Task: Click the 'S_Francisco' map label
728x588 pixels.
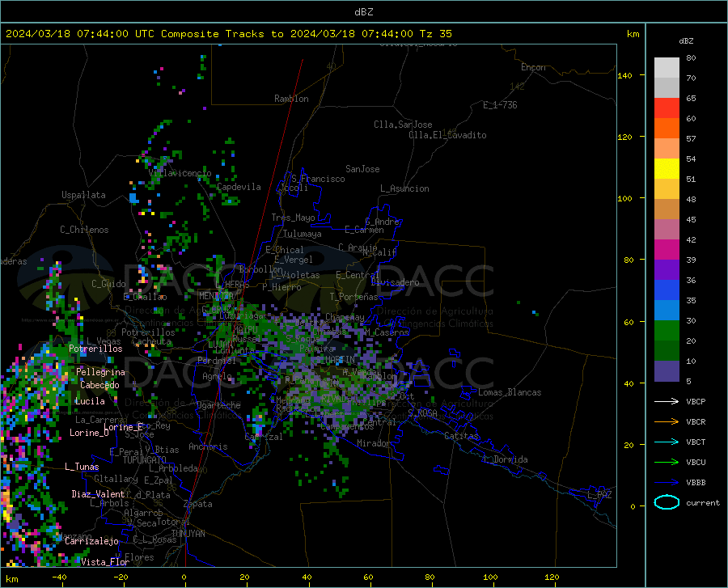Action: pos(318,179)
